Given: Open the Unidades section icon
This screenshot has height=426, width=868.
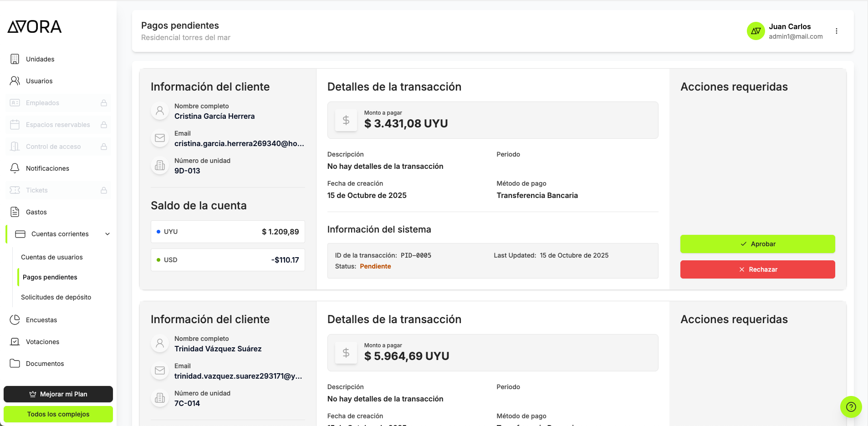Looking at the screenshot, I should click(15, 59).
